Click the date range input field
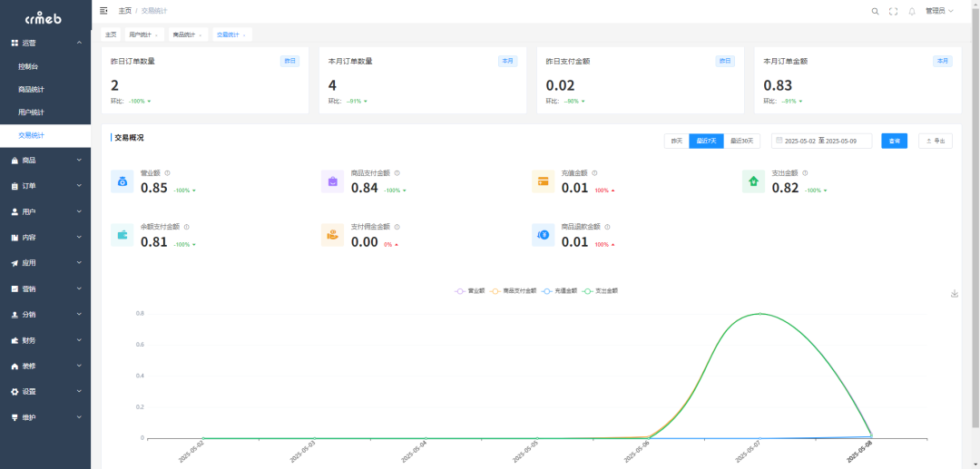The image size is (980, 469). click(821, 141)
